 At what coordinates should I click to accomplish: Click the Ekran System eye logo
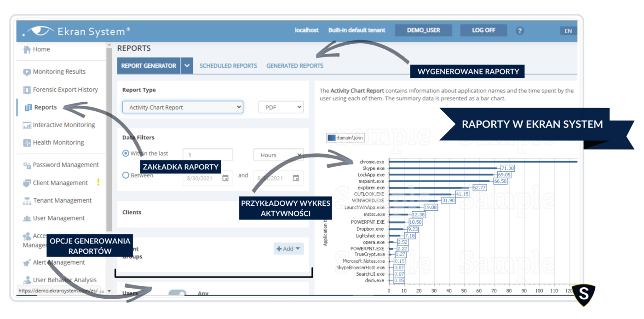(x=40, y=31)
